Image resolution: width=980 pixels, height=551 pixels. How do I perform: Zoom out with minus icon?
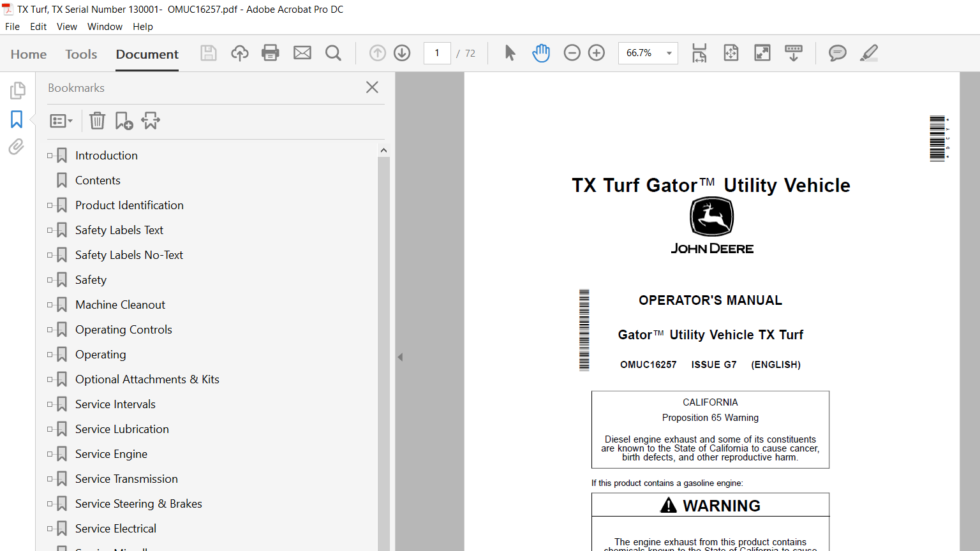pos(572,53)
